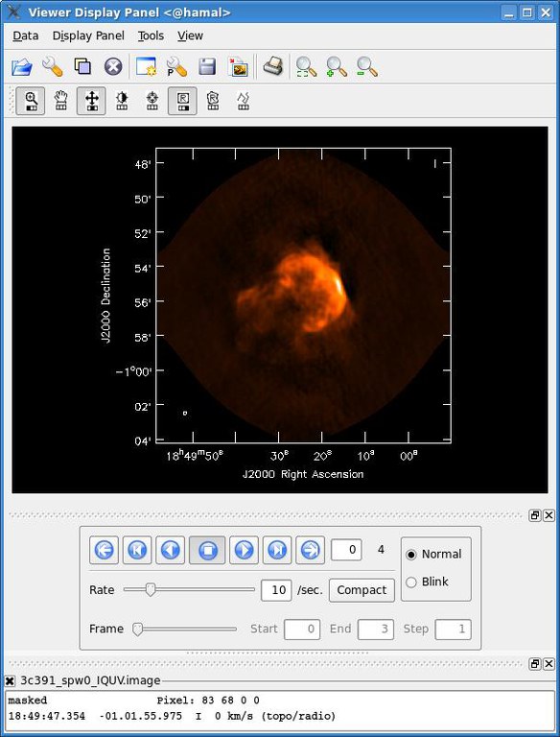This screenshot has width=560, height=737.
Task: Undock the animator panel float icon
Action: (x=535, y=515)
